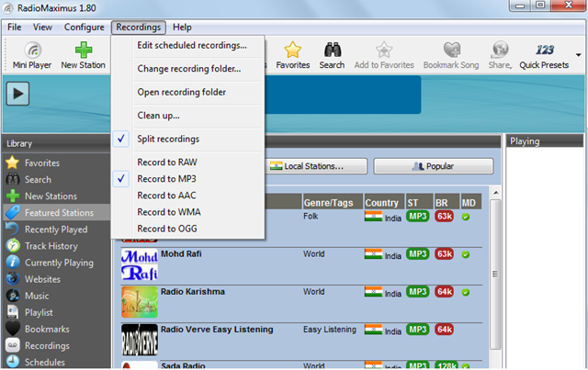Screen dimensions: 588x370
Task: Click the Folk genre cell
Action: coord(311,217)
